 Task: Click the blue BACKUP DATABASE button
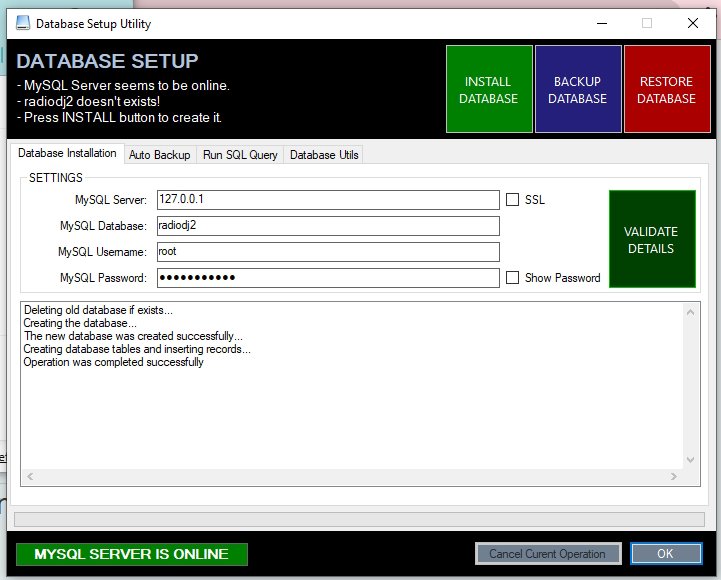pos(578,90)
